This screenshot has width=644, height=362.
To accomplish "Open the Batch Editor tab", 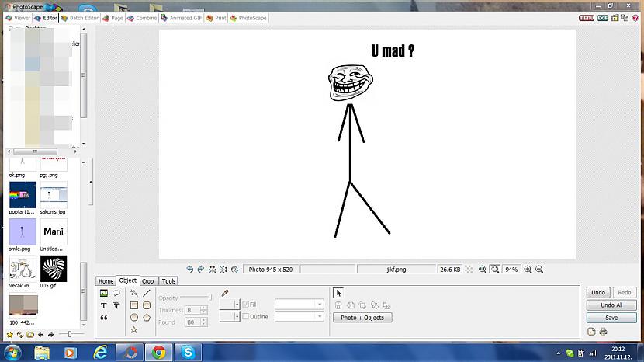I will click(80, 18).
